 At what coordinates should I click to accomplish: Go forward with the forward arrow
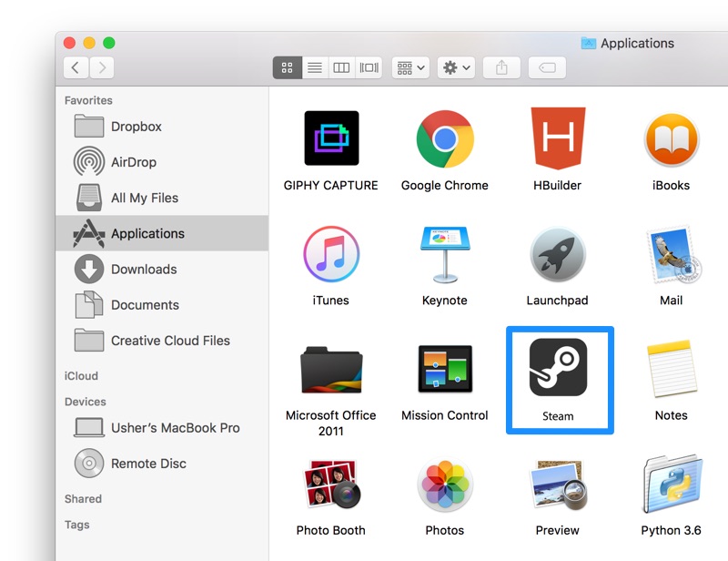[x=102, y=68]
